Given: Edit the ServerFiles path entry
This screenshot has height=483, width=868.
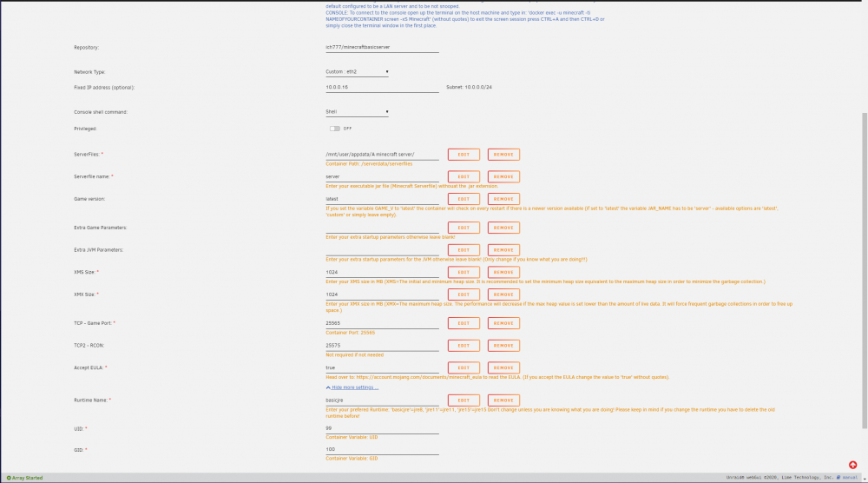Looking at the screenshot, I should click(464, 155).
